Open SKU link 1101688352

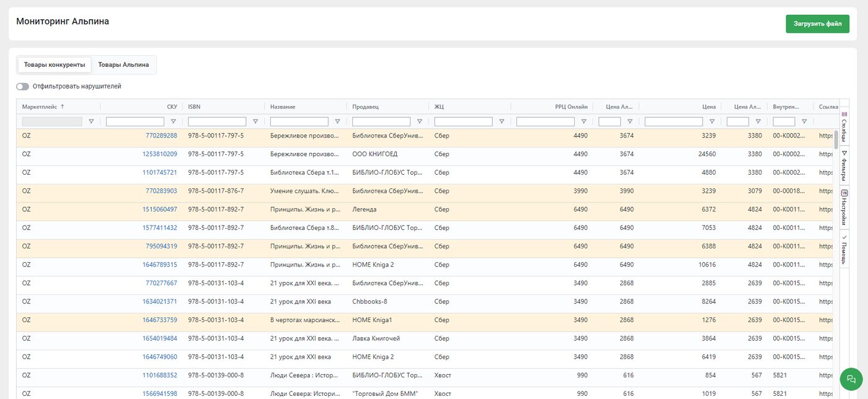159,375
